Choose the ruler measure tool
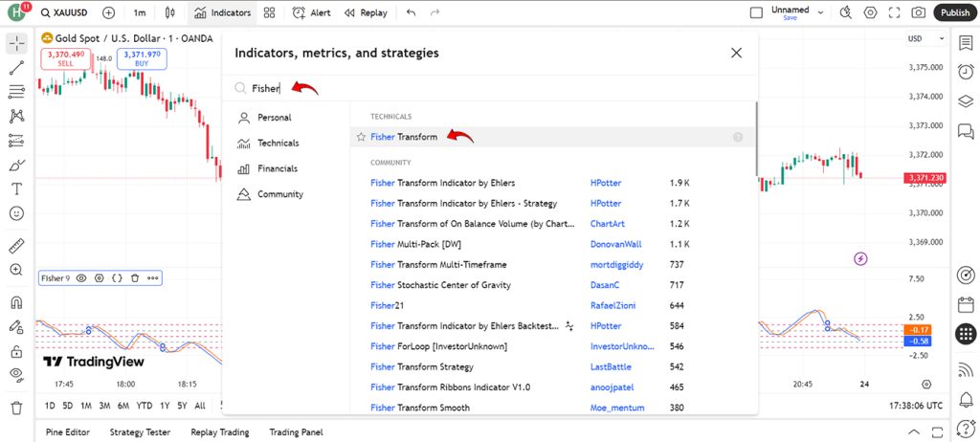 point(17,246)
